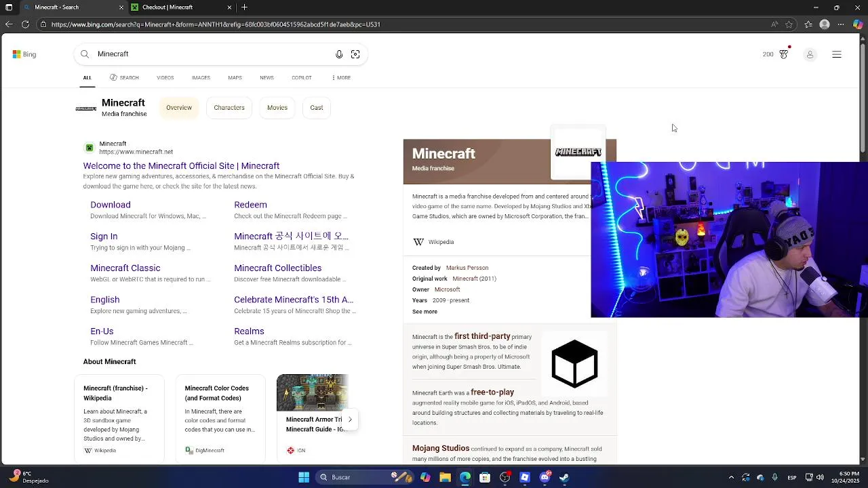Open Roblox from the taskbar
868x488 pixels.
pos(525,477)
